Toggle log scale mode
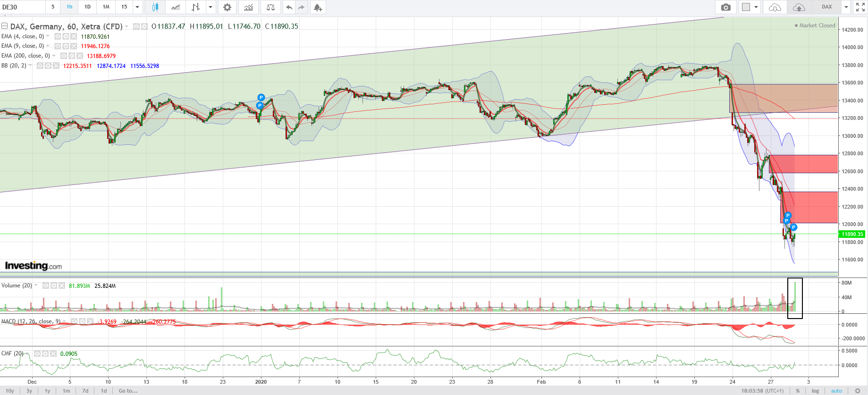Viewport: 868px width, 395px height. [815, 391]
